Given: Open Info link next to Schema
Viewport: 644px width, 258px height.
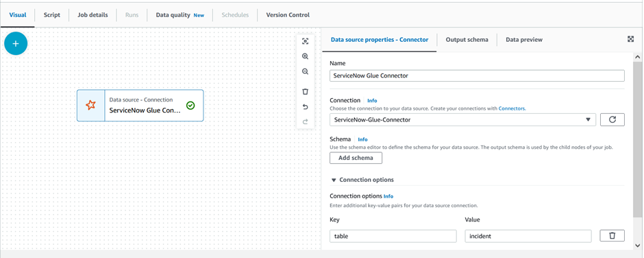Looking at the screenshot, I should click(362, 139).
